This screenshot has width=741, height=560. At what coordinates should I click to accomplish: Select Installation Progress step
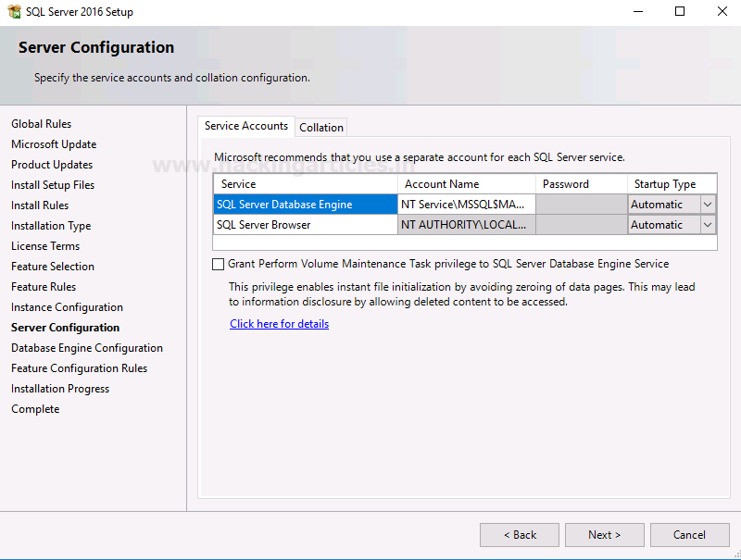coord(60,389)
